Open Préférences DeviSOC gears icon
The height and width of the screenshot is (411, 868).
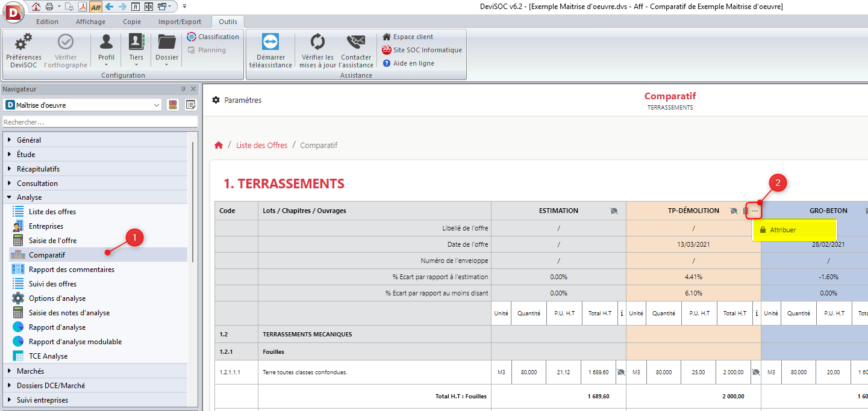coord(23,42)
